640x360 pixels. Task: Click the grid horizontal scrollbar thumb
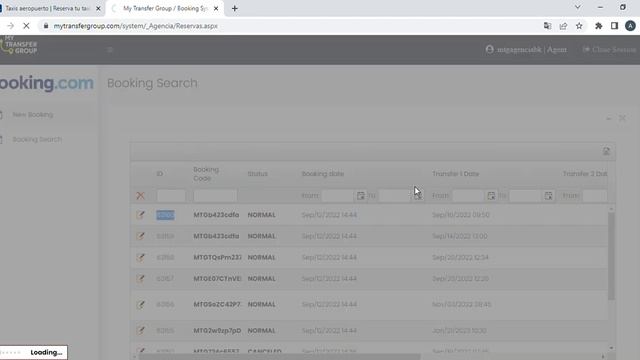tap(280, 357)
